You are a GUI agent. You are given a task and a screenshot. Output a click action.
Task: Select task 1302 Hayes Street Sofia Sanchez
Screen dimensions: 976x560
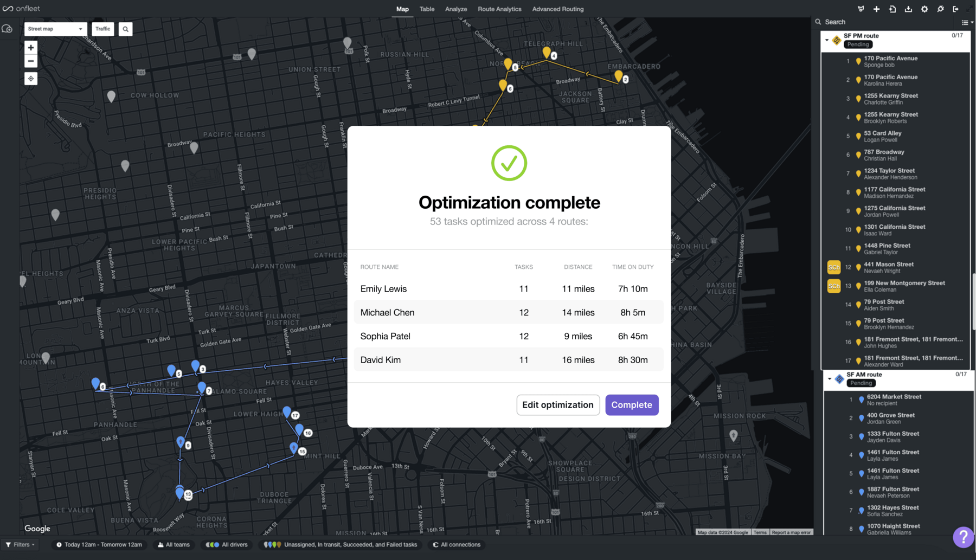click(898, 511)
